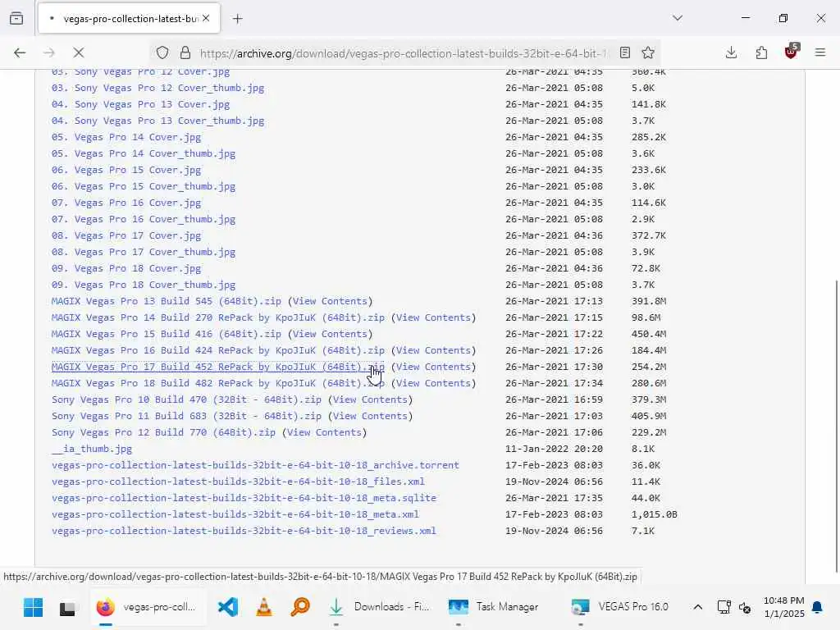Launch Visual Studio Code from taskbar

pos(228,608)
